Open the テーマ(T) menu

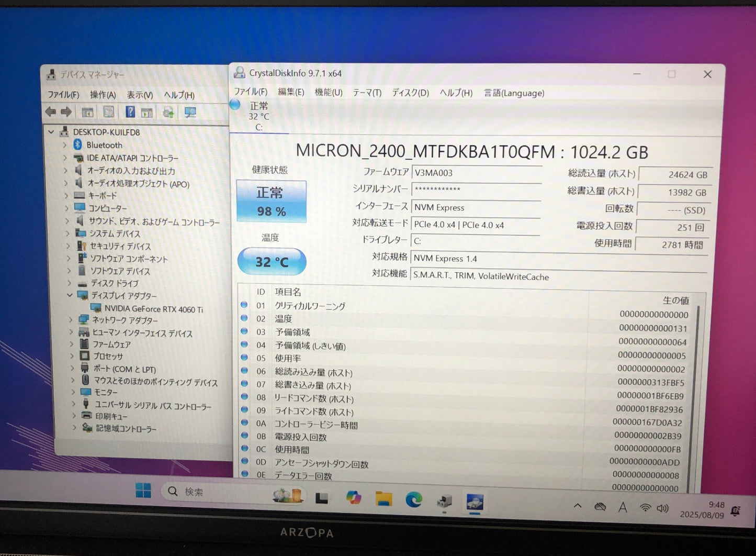click(366, 93)
